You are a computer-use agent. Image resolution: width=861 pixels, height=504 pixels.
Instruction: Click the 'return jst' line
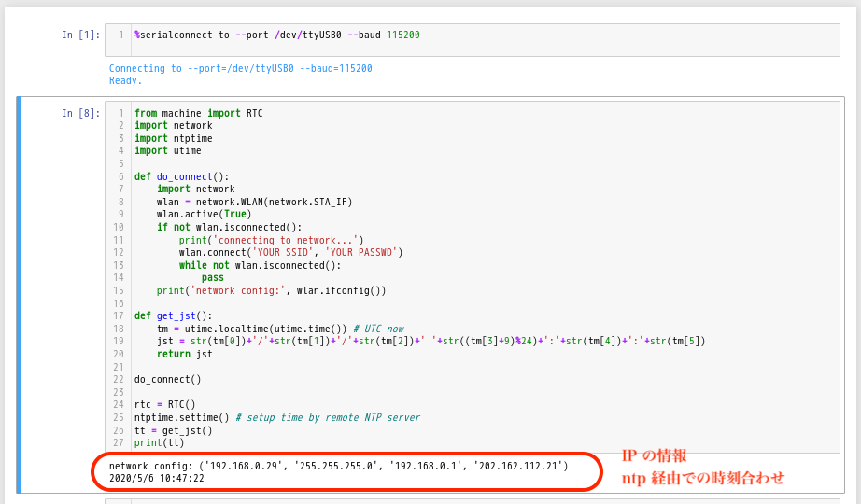(x=184, y=354)
